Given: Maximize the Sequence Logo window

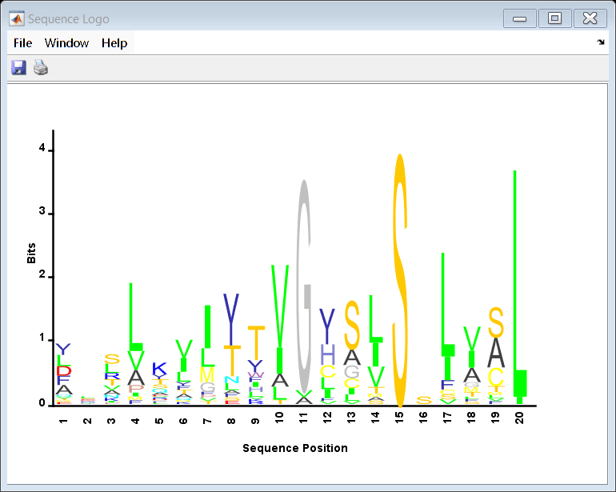Looking at the screenshot, I should (554, 18).
